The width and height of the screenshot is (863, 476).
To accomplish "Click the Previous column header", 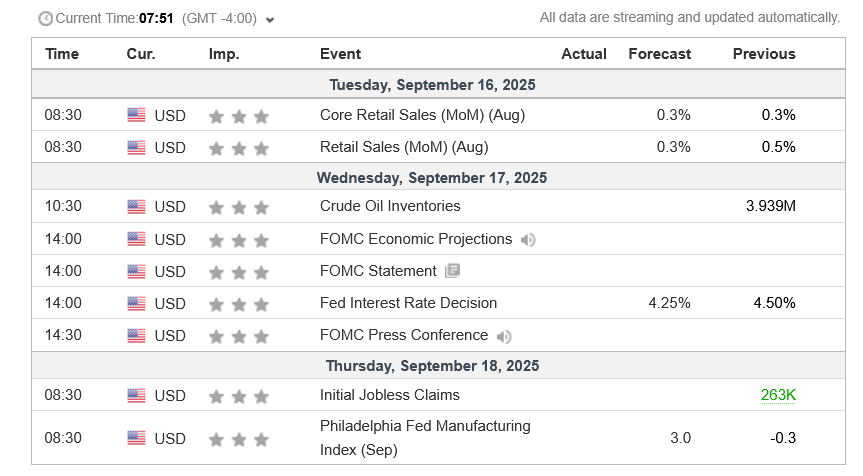I will click(x=764, y=54).
